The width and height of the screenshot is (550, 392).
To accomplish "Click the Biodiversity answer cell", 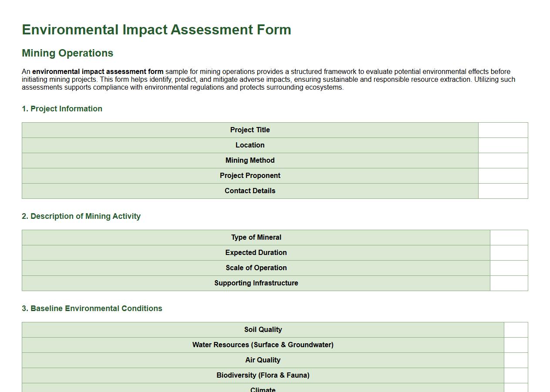I will pos(516,375).
